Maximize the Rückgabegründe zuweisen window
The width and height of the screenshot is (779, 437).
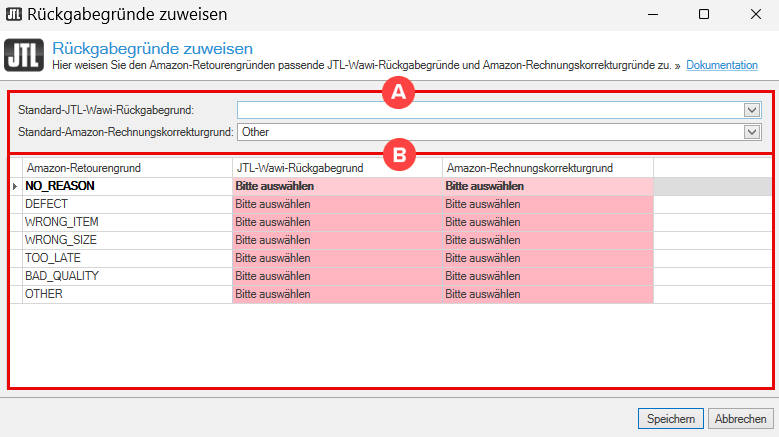pos(704,14)
